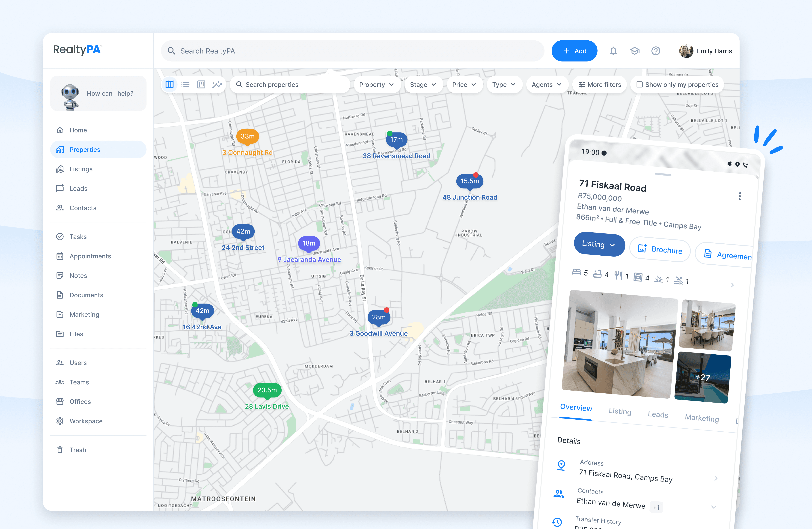The image size is (812, 529).
Task: Open the help question mark icon
Action: (656, 51)
